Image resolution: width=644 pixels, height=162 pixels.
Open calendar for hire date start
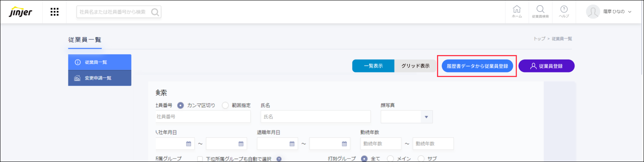tap(188, 144)
